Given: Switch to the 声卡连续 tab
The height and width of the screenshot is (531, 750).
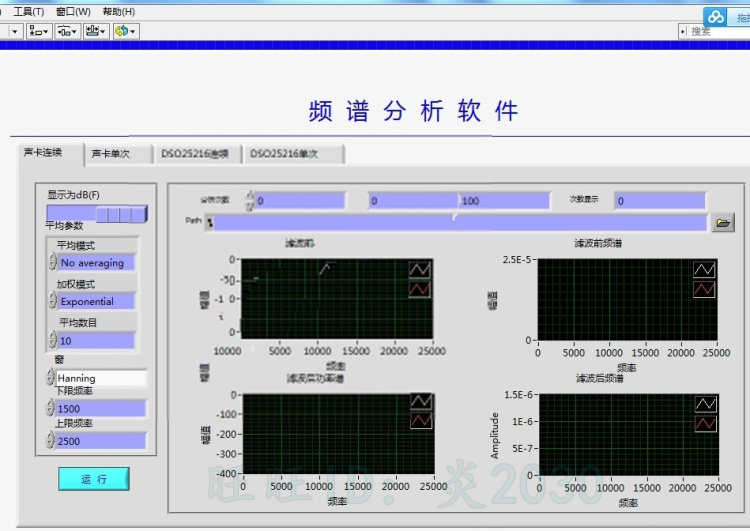Looking at the screenshot, I should [x=51, y=153].
